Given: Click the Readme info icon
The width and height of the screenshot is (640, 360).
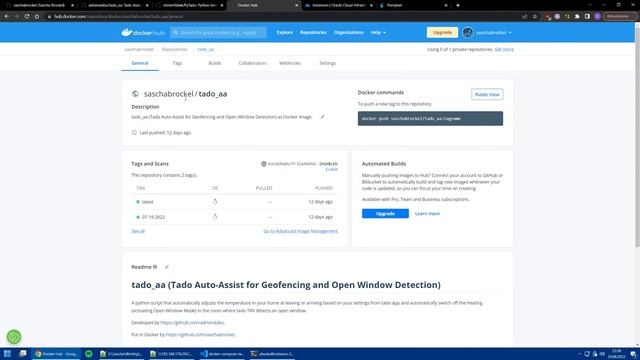Looking at the screenshot, I should point(155,267).
